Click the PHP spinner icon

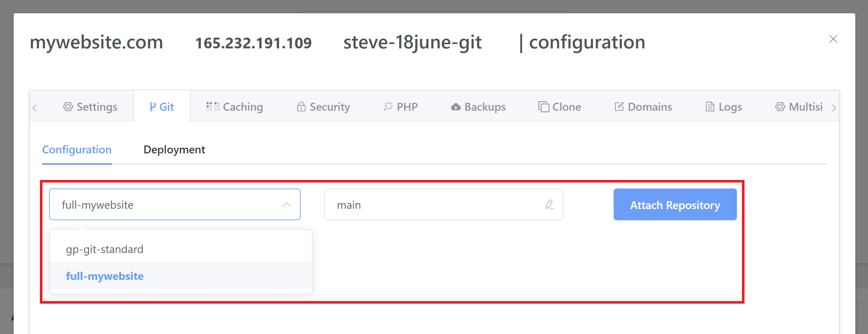coord(388,107)
